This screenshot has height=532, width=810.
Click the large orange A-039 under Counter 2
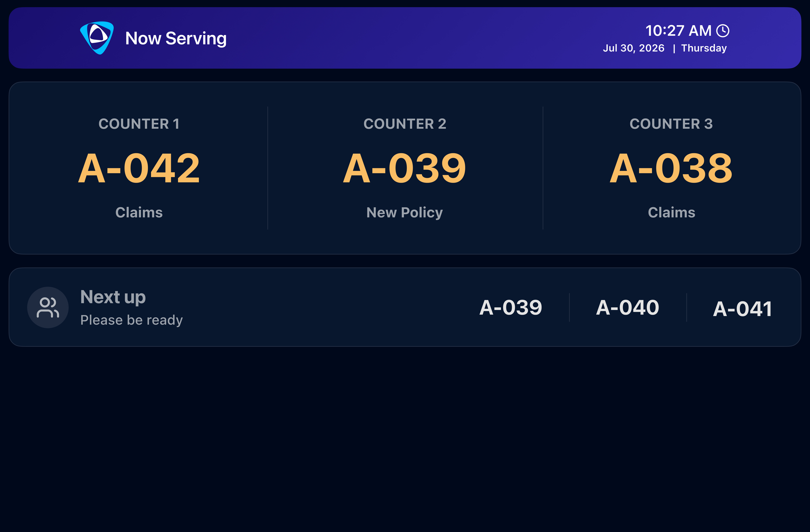pyautogui.click(x=405, y=168)
